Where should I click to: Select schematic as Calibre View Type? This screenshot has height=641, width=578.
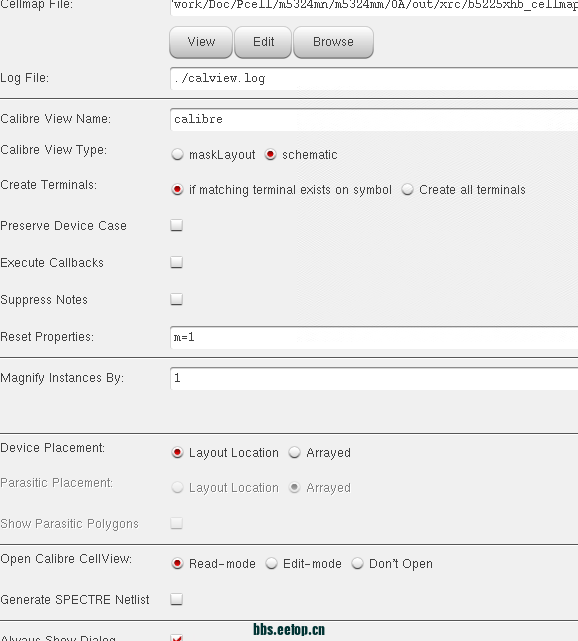pyautogui.click(x=270, y=155)
